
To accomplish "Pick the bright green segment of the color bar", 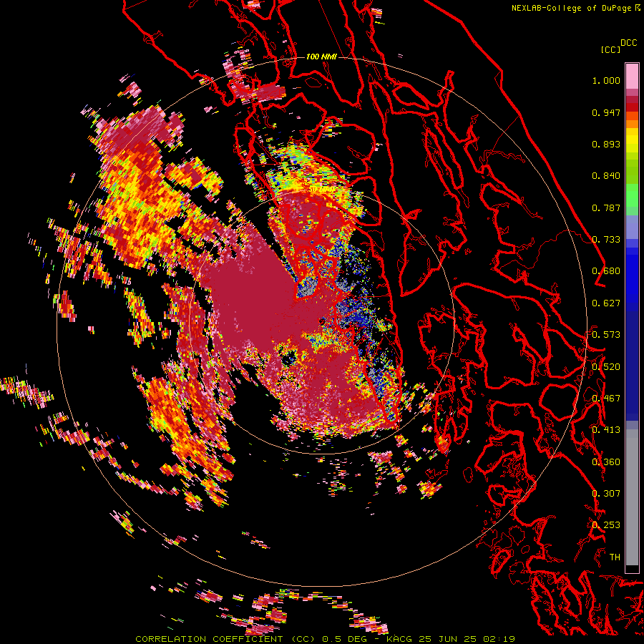I will point(632,195).
